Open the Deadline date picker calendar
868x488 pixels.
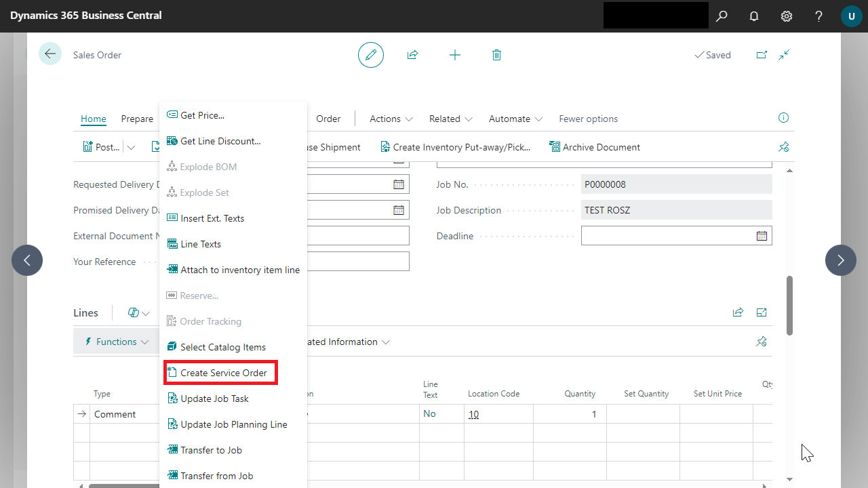click(762, 236)
